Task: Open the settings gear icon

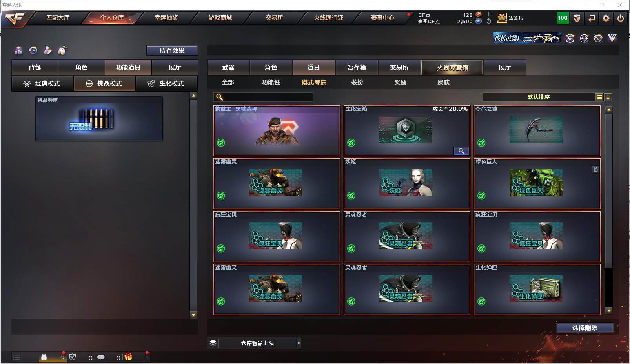Action: (x=606, y=18)
